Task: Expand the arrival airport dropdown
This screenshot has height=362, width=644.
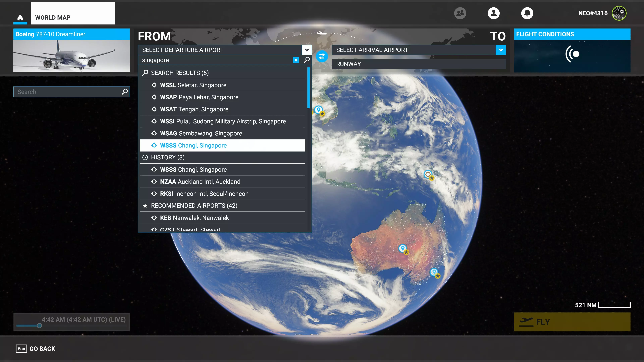Action: [x=501, y=50]
